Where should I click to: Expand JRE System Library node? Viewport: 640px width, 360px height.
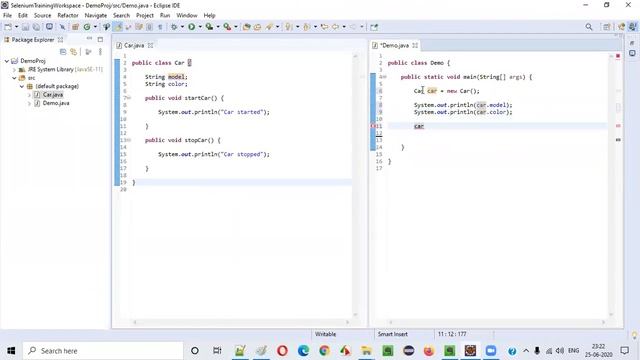14,69
